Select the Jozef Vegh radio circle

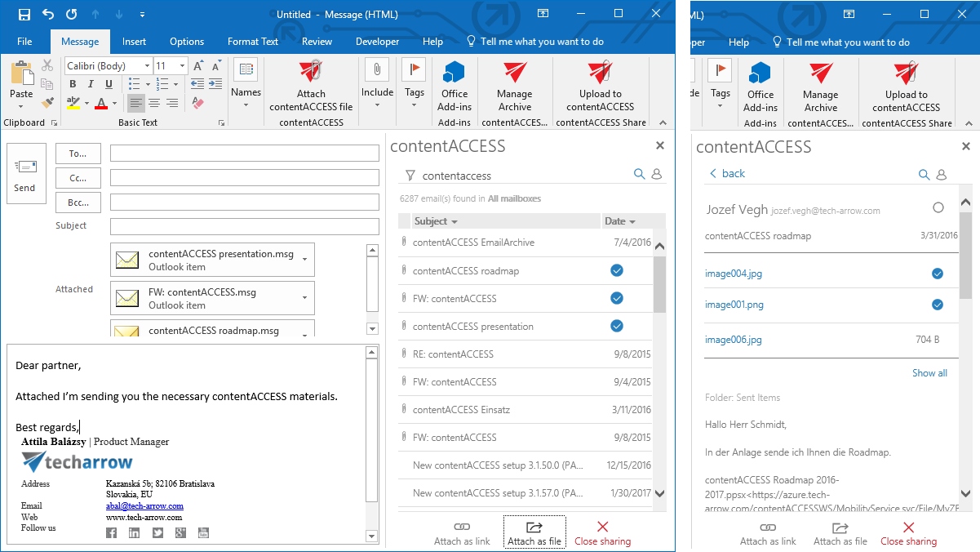pos(938,208)
